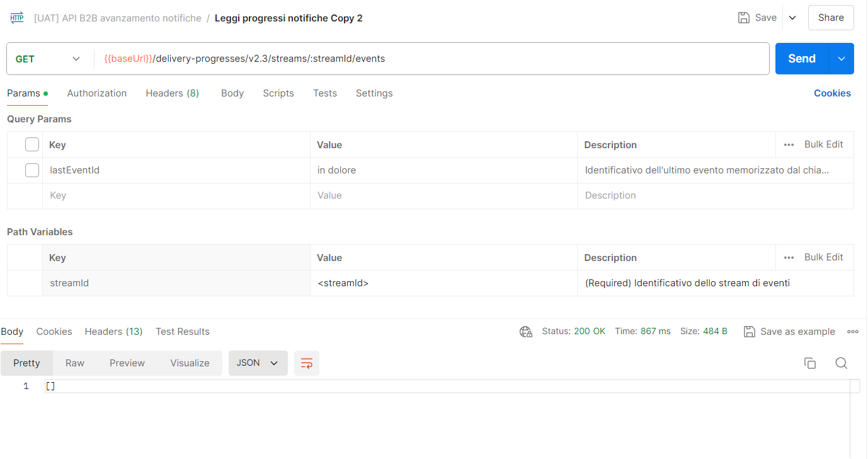Screen dimensions: 868x459
Task: Enable the lastEventId query param checkbox
Action: tap(32, 170)
